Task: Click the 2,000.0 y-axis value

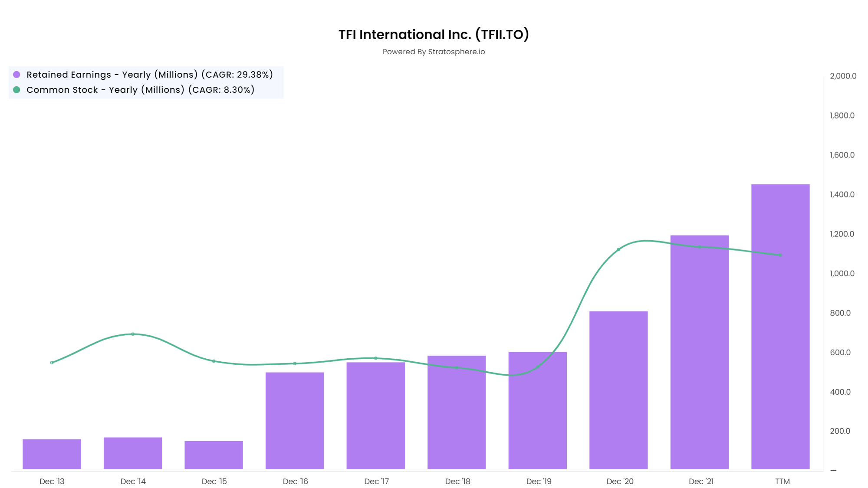Action: (x=843, y=76)
